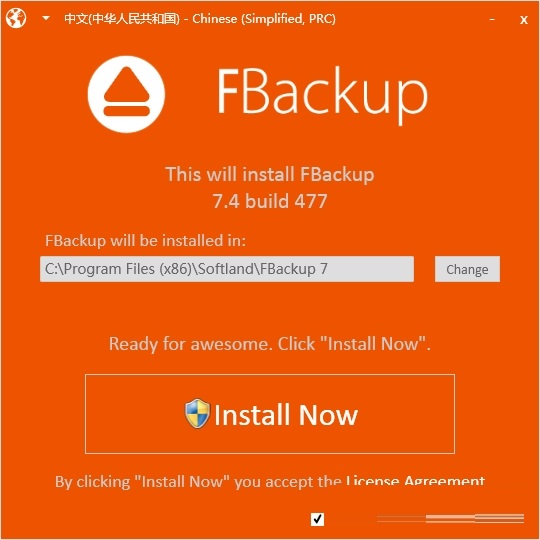
Task: Click the 'Ready for awesome' message text
Action: pos(270,344)
